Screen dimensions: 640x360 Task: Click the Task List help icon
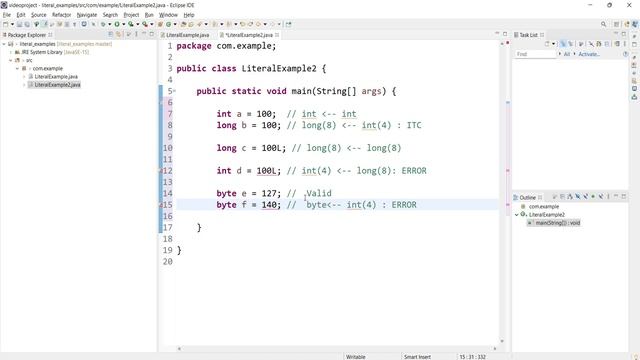click(x=625, y=54)
